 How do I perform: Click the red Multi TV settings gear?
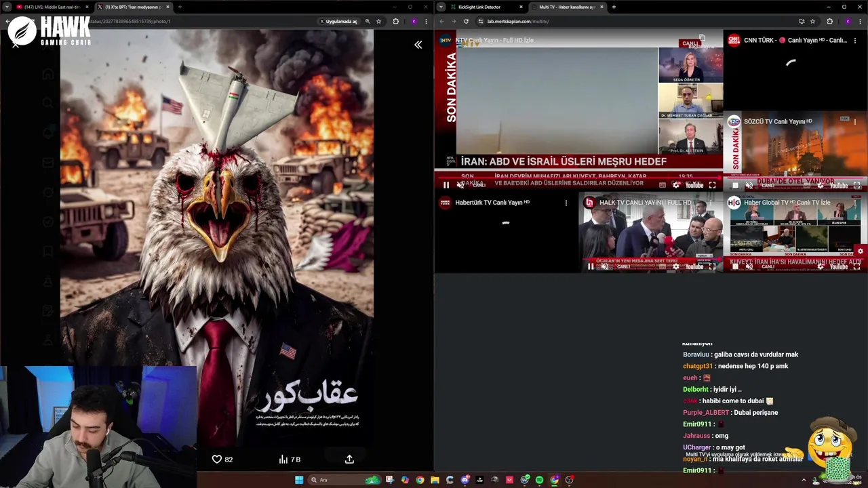860,251
